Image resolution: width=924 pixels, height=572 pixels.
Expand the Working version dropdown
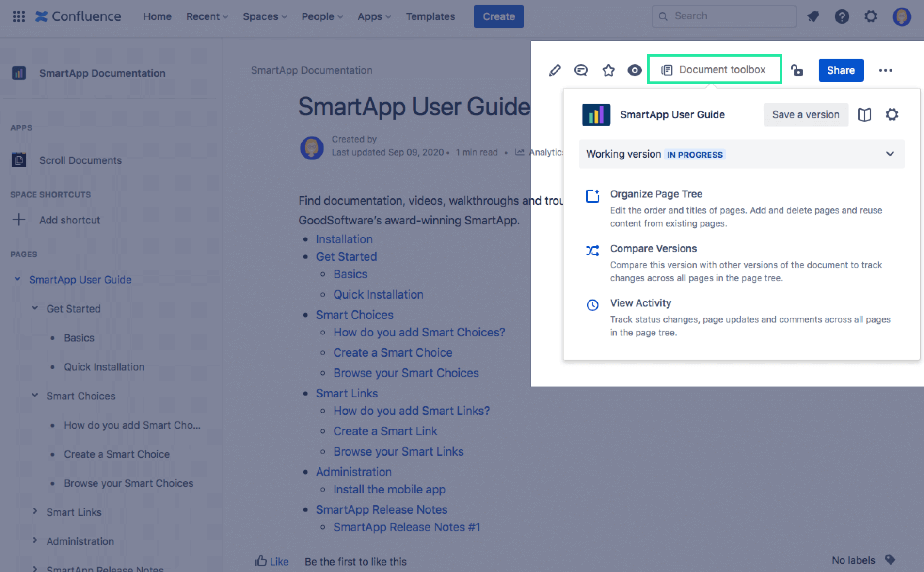890,154
